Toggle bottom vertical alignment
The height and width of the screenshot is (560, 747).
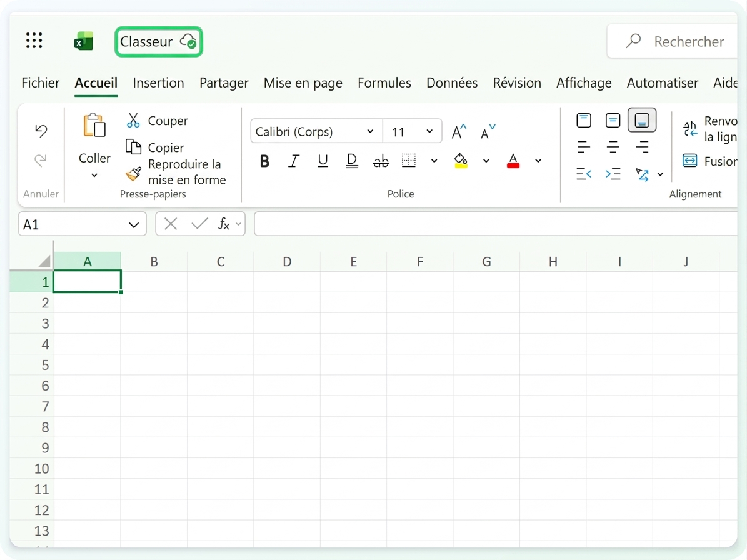click(642, 120)
